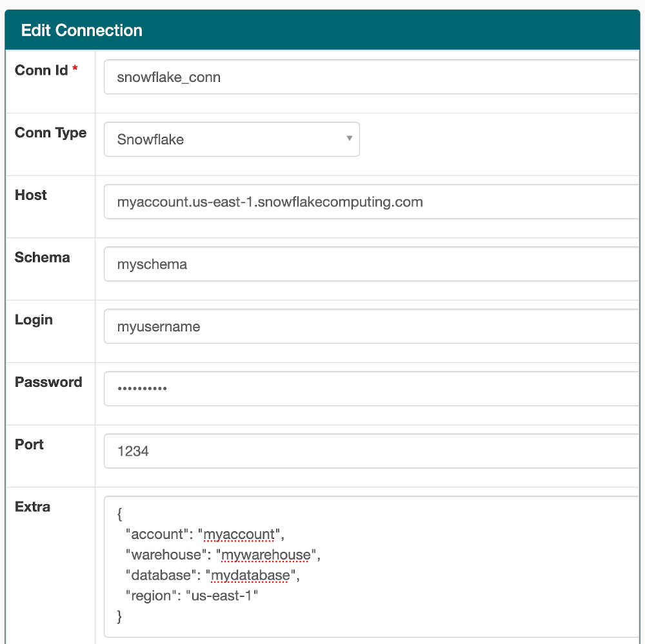Click the Host row label

pyautogui.click(x=30, y=195)
